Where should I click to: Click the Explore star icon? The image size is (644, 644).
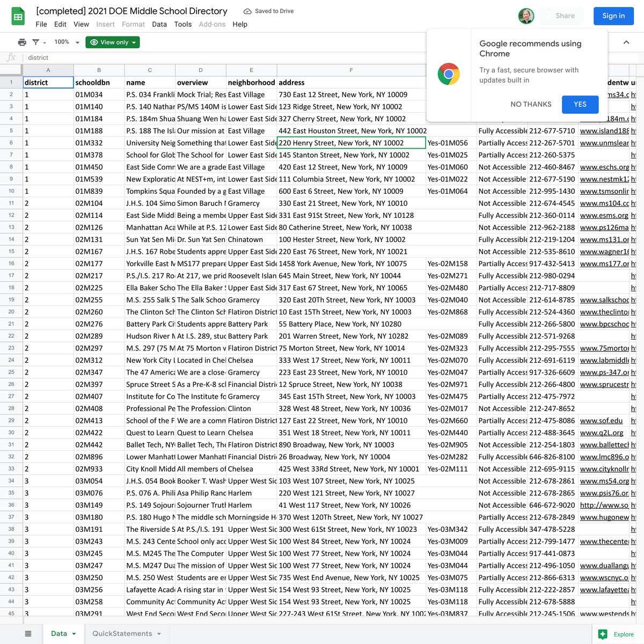pyautogui.click(x=603, y=634)
